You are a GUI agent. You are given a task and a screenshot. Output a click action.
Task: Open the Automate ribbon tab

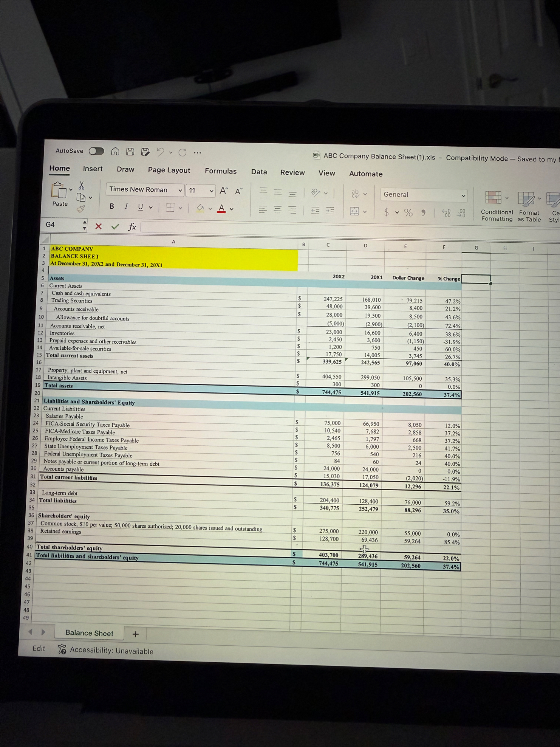366,174
